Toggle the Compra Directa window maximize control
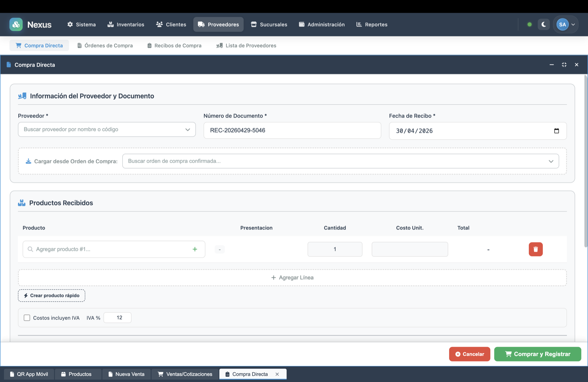Viewport: 588px width, 382px height. click(x=564, y=64)
